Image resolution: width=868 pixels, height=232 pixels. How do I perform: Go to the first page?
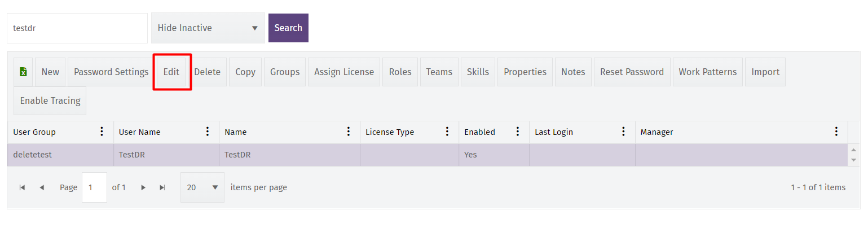click(x=22, y=187)
